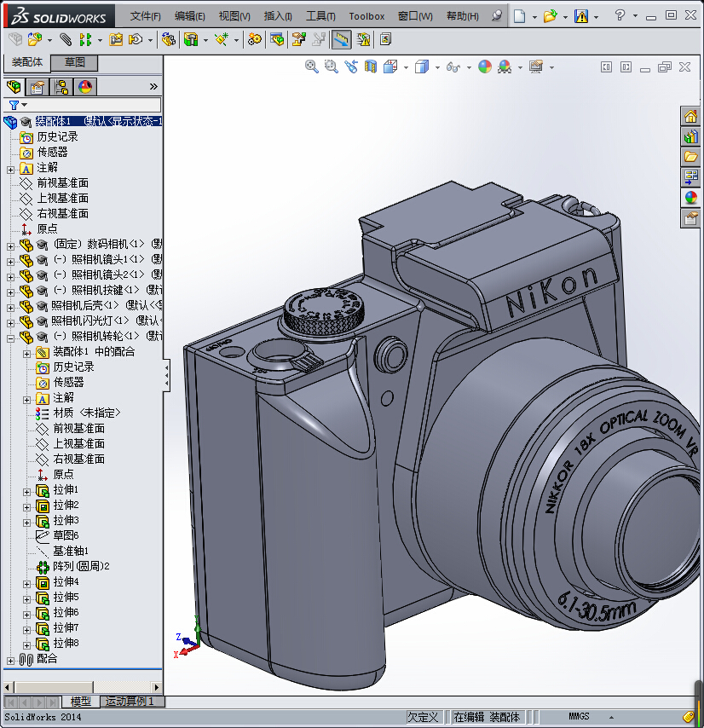Open the 编辑(E) menu
Screen dimensions: 704x728
[x=189, y=16]
